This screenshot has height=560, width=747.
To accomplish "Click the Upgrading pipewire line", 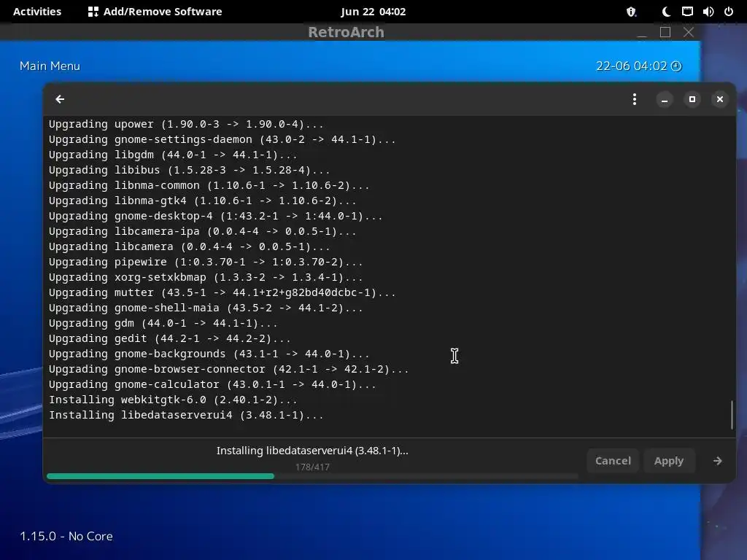I will coord(206,262).
